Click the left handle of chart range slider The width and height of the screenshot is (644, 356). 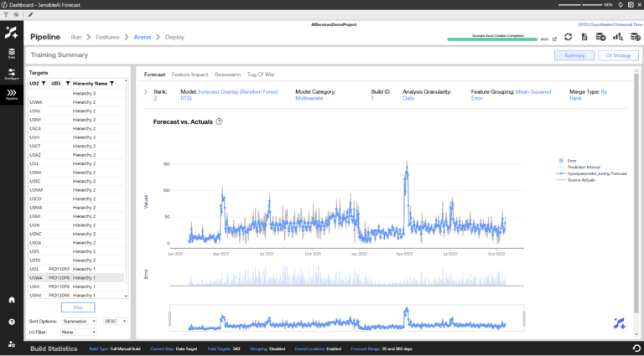tap(170, 318)
